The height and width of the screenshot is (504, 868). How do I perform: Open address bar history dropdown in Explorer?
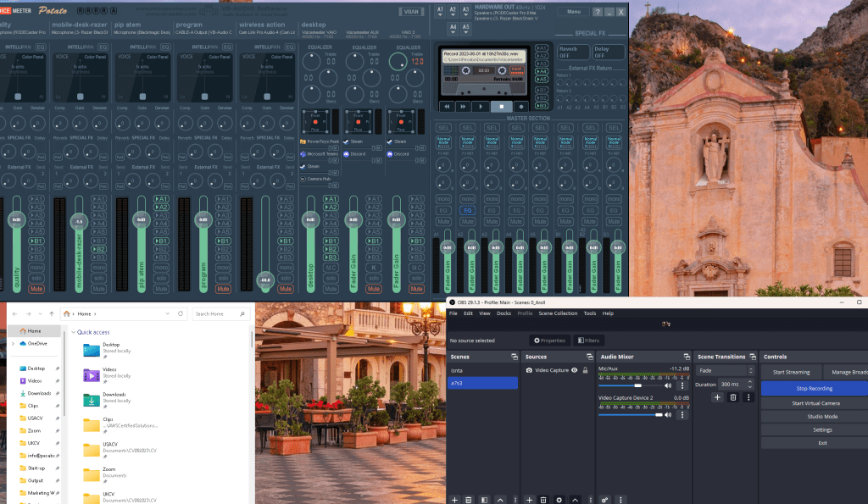pos(167,313)
